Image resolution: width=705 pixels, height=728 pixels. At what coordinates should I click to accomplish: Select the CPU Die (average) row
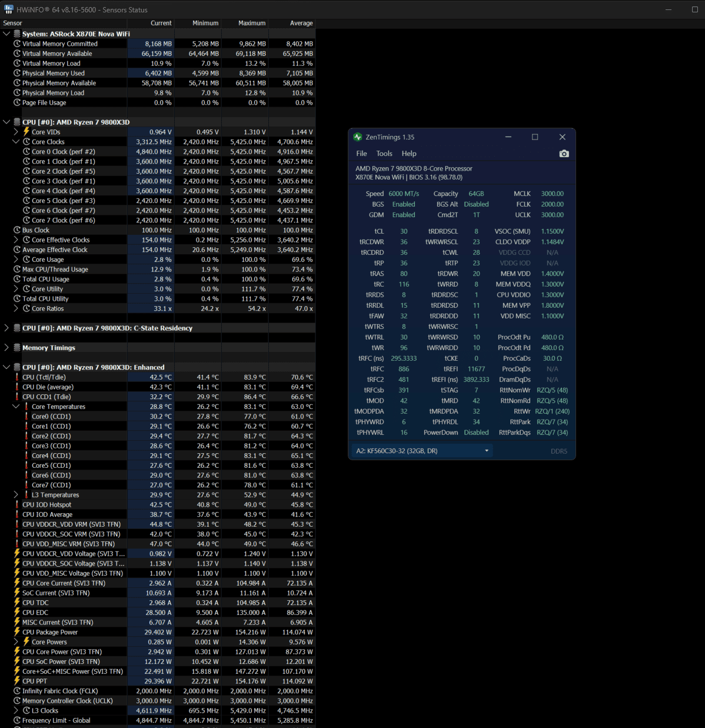(x=158, y=387)
